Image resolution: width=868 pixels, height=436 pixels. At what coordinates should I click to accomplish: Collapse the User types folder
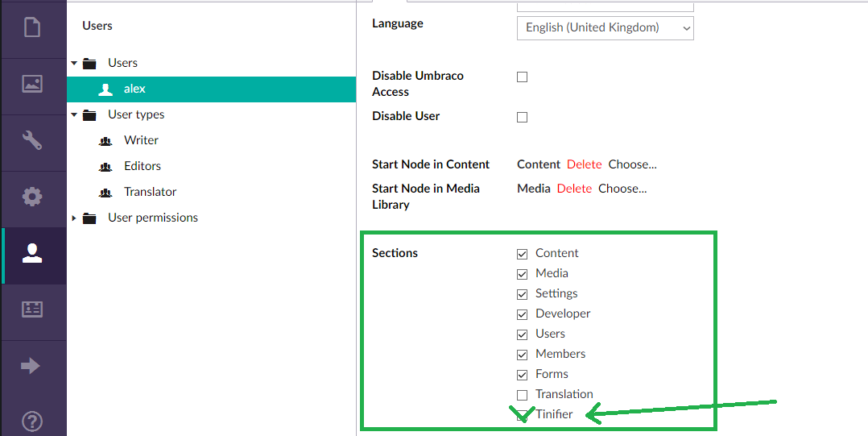(x=75, y=114)
